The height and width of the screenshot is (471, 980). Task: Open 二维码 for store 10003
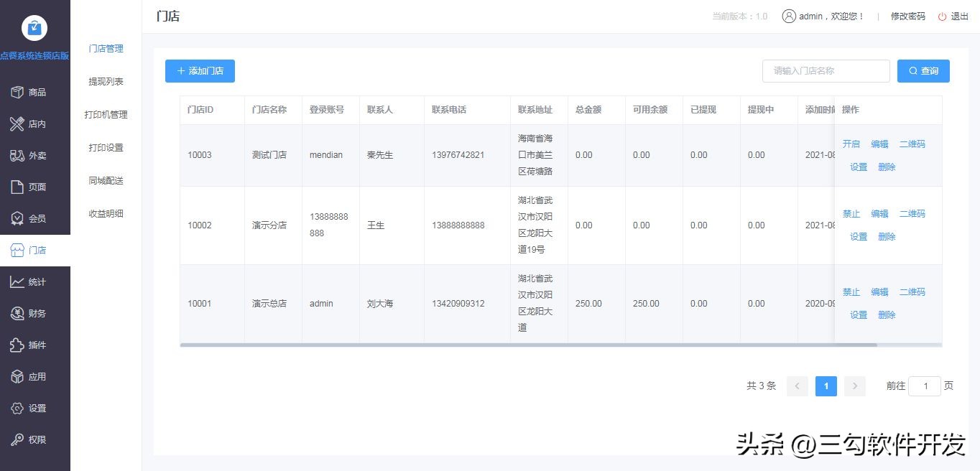[x=912, y=144]
